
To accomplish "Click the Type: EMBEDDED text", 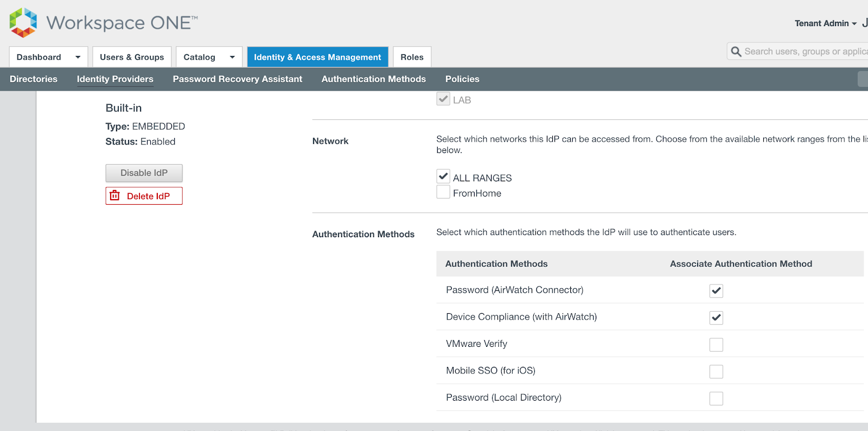I will tap(145, 126).
